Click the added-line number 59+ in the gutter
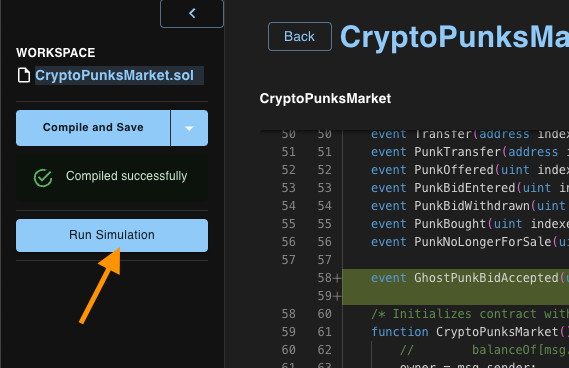Image resolution: width=569 pixels, height=368 pixels. click(329, 296)
